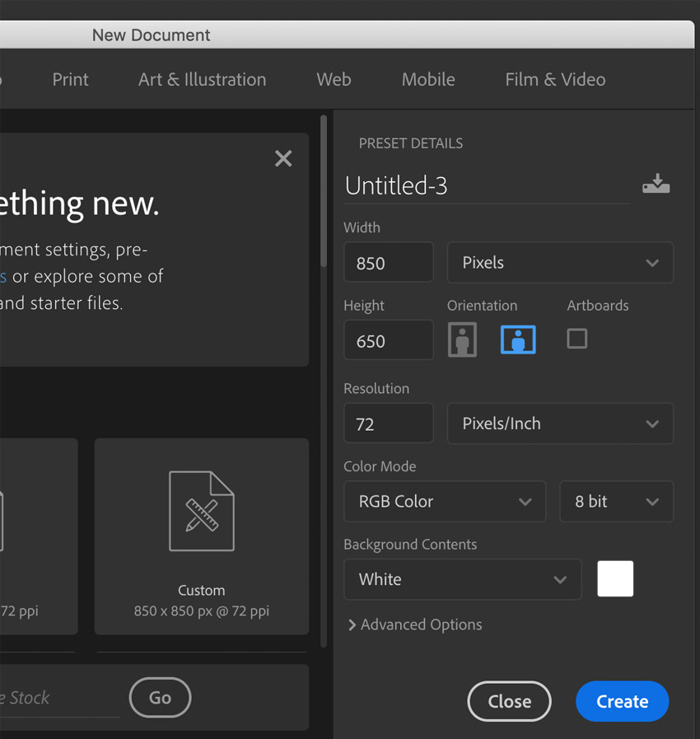Open the RGB Color mode dropdown
700x739 pixels.
point(445,502)
